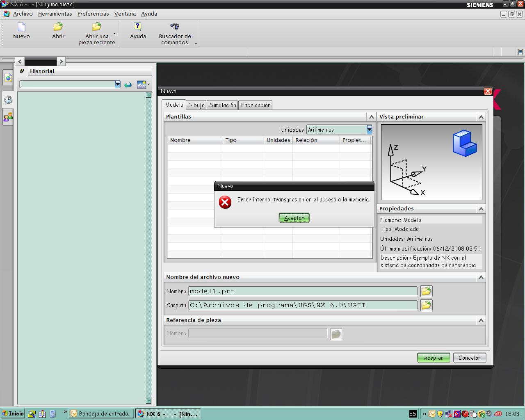Browse for file name with the Nombre folder icon

point(426,291)
